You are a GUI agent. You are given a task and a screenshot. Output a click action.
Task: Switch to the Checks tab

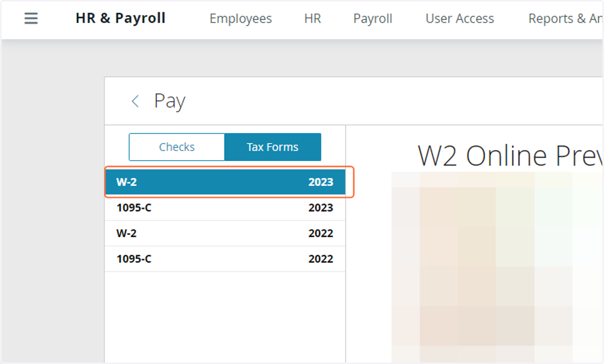(x=177, y=147)
